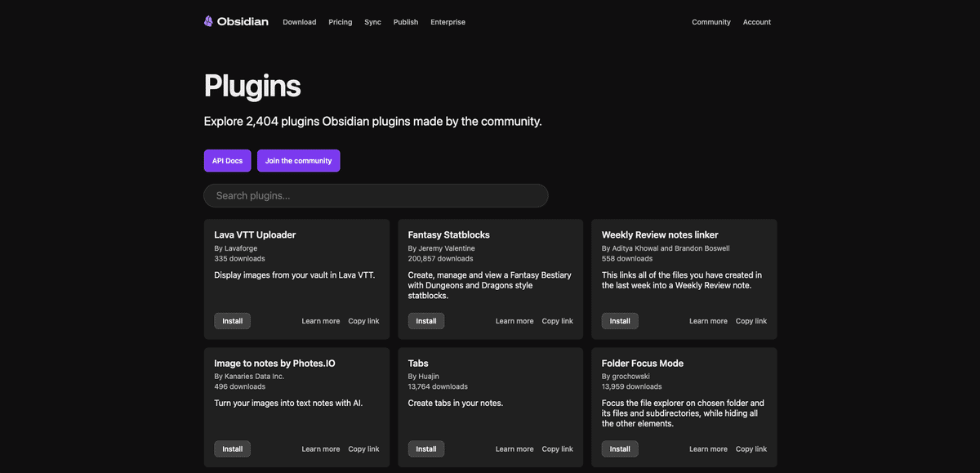
Task: Go to the Pricing page
Action: click(340, 22)
